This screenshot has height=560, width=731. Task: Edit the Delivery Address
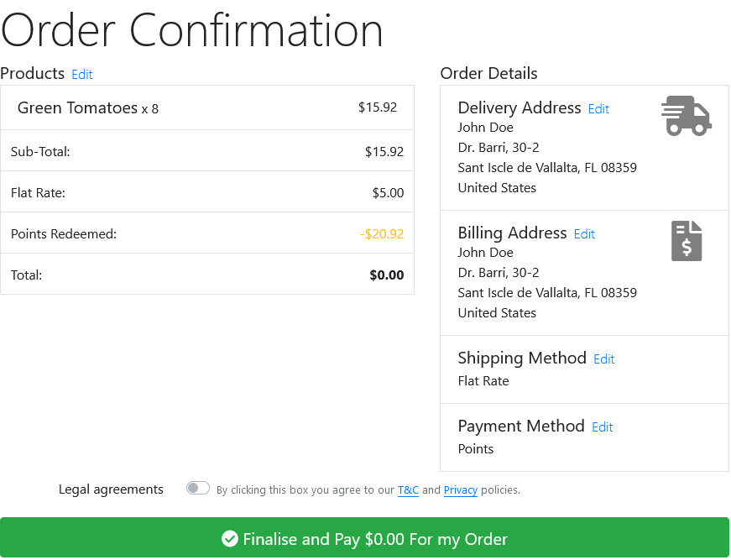pyautogui.click(x=598, y=109)
